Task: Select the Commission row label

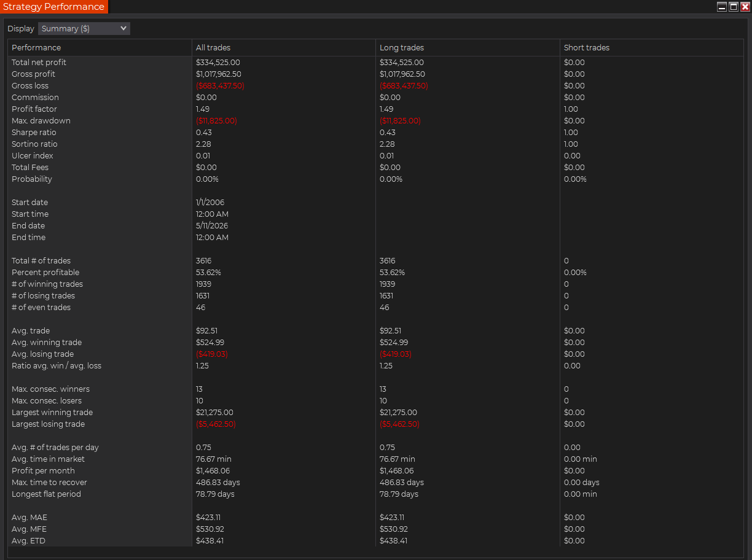Action: click(x=35, y=98)
